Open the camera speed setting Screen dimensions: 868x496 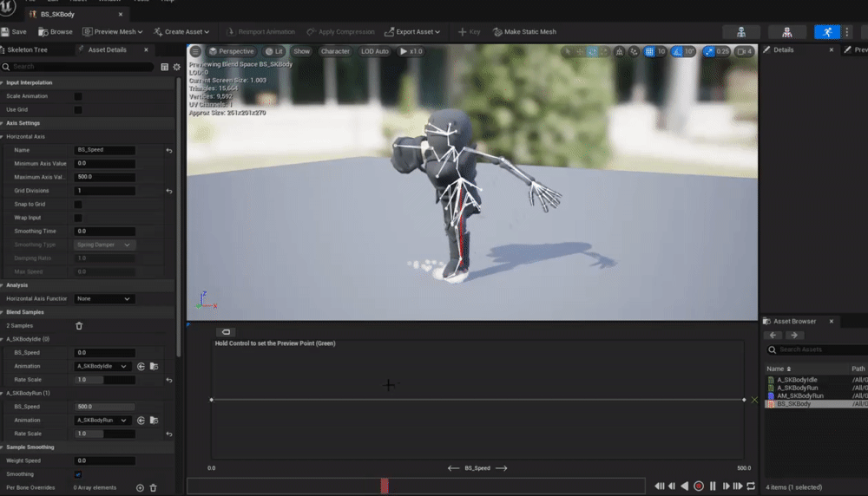(x=745, y=51)
